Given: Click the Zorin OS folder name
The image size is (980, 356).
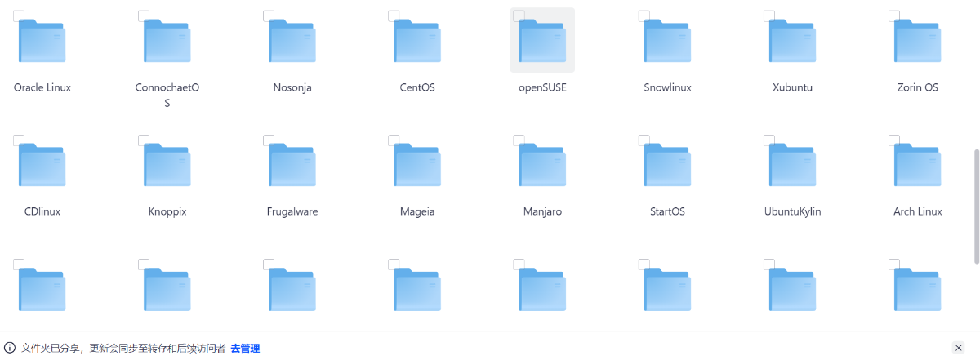Looking at the screenshot, I should [x=917, y=87].
